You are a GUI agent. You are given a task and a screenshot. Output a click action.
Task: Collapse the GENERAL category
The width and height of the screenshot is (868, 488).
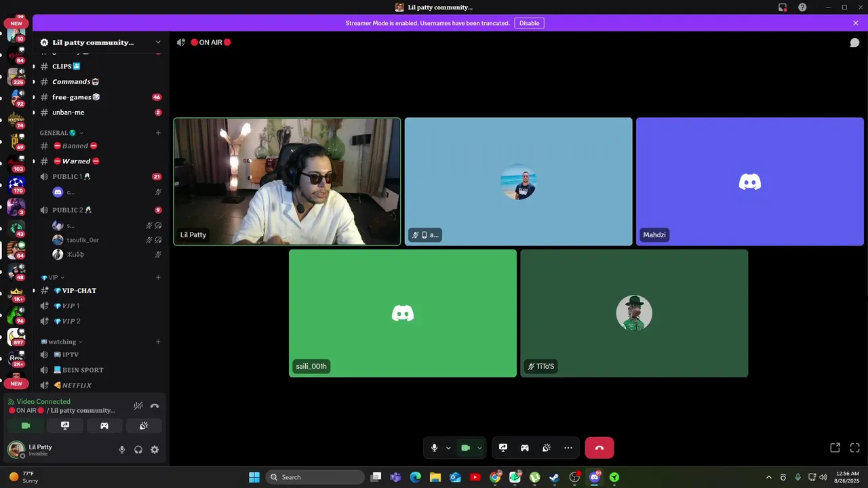(x=62, y=133)
